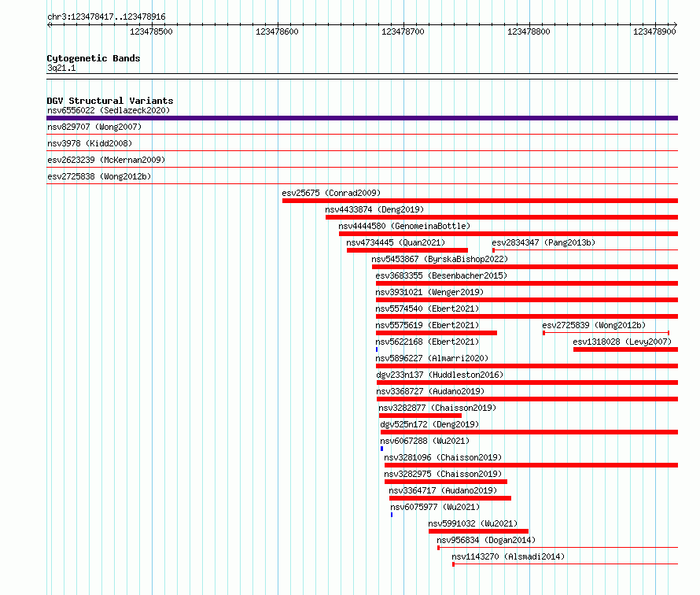Open esv2623239 (McKernan2009) variant entry
This screenshot has height=595, width=700.
click(x=106, y=160)
